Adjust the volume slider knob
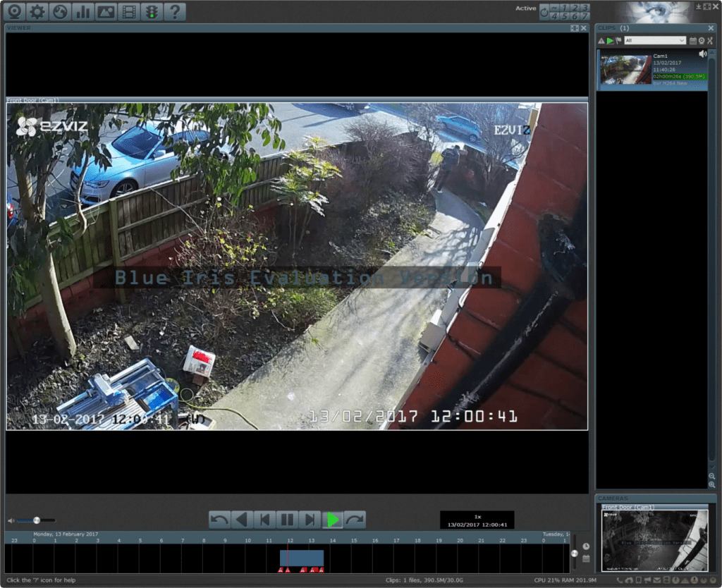722x588 pixels. click(37, 520)
